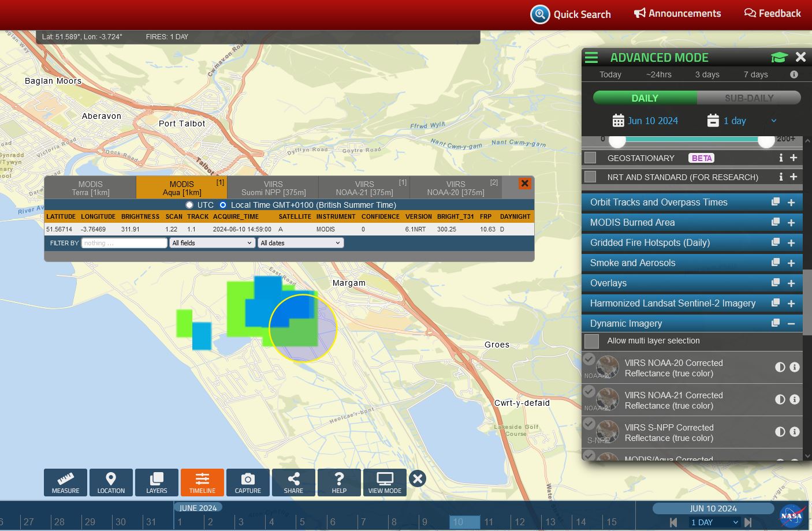Switch to MODIS Terra [1km] tab

click(x=91, y=188)
